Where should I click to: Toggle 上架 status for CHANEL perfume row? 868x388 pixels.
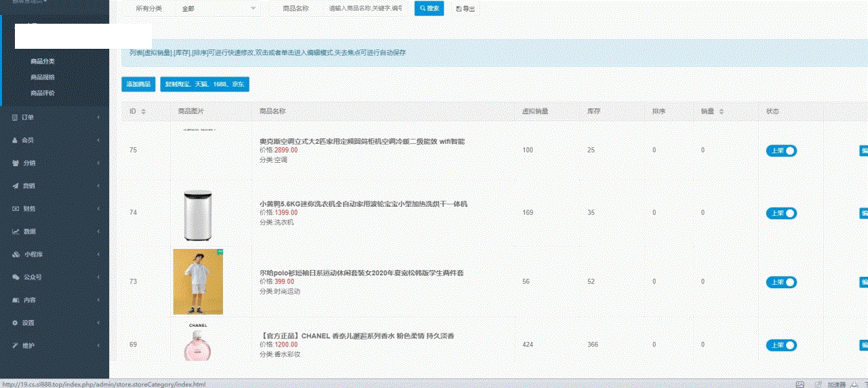[x=781, y=345]
